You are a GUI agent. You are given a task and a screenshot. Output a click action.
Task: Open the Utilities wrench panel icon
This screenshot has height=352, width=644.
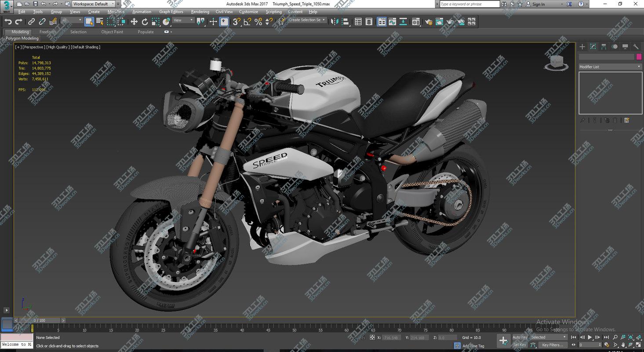[x=636, y=47]
